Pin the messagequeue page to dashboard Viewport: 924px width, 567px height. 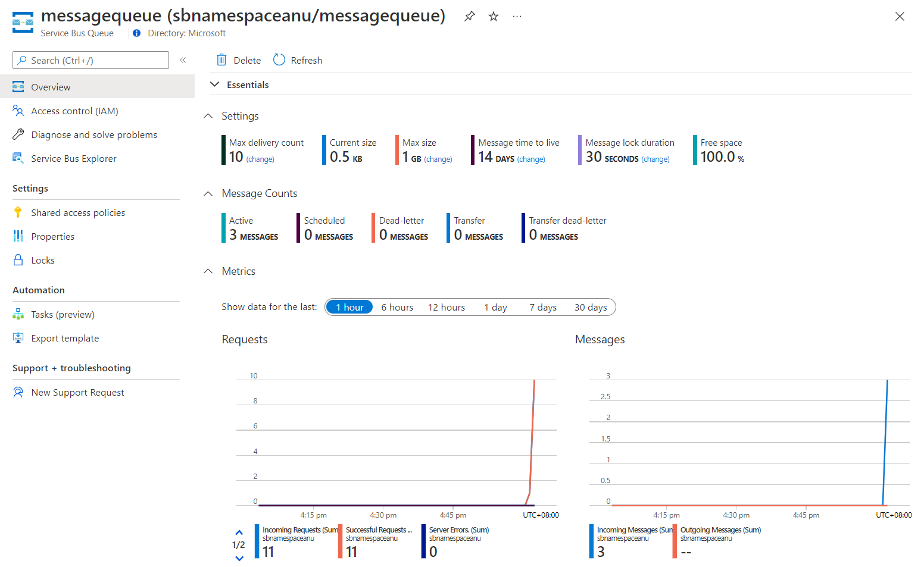coord(470,16)
